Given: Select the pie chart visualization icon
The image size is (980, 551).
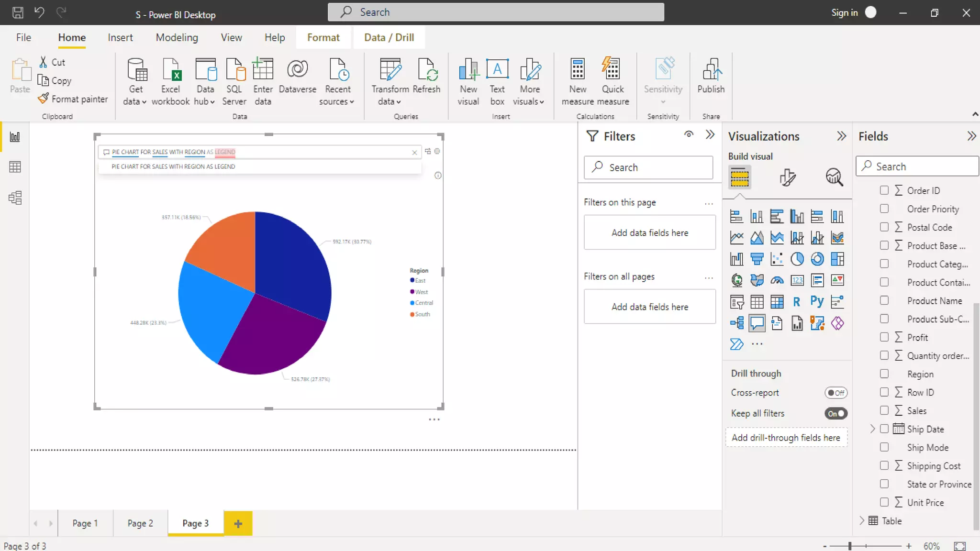Looking at the screenshot, I should pos(797,259).
